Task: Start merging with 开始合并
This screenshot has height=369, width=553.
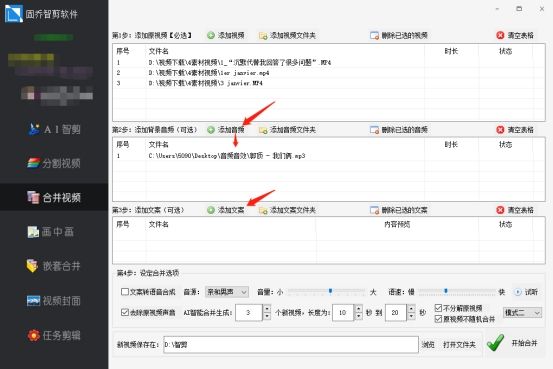Action: point(512,343)
